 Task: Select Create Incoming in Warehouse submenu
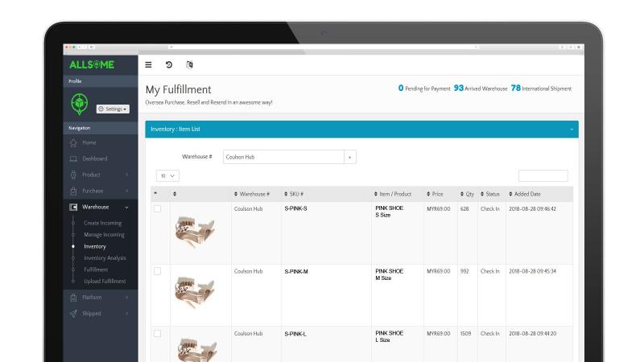pos(103,224)
